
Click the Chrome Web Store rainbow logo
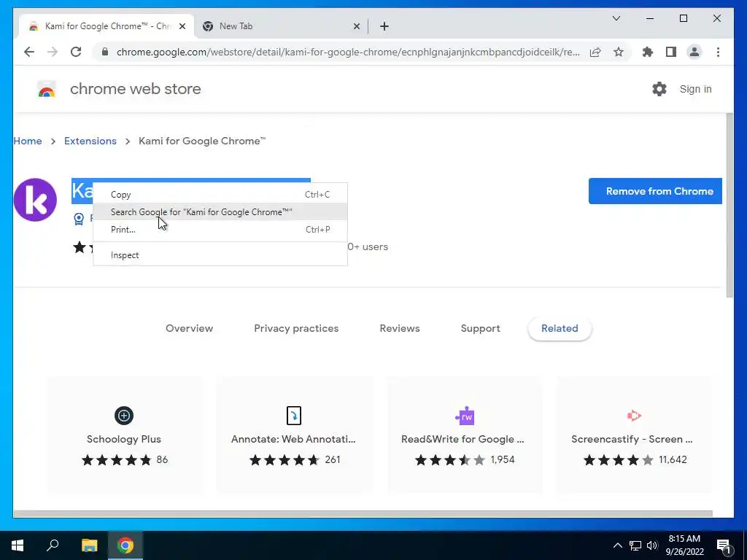coord(46,89)
